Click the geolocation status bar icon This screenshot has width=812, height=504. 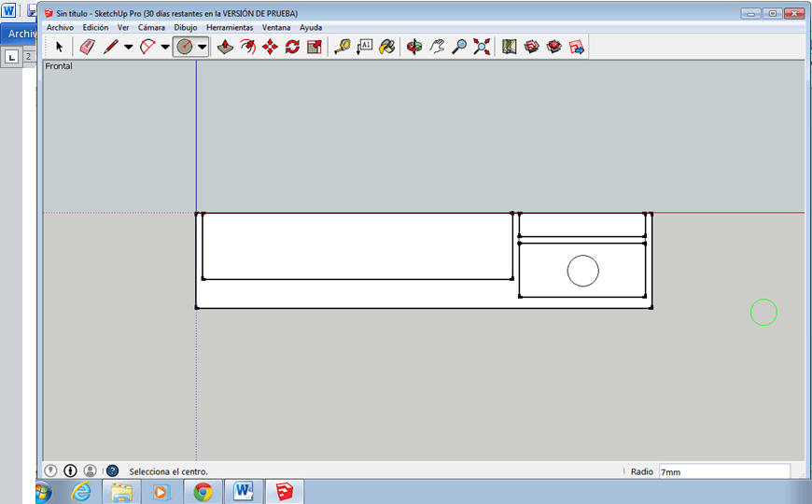(x=50, y=470)
